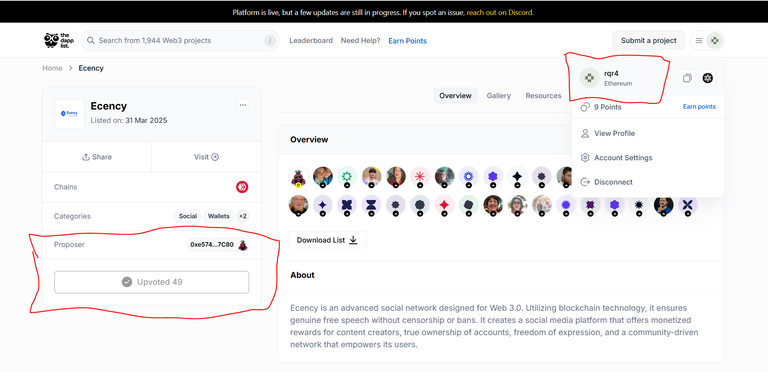The image size is (768, 372).
Task: Click the Overview section heading
Action: (x=309, y=140)
